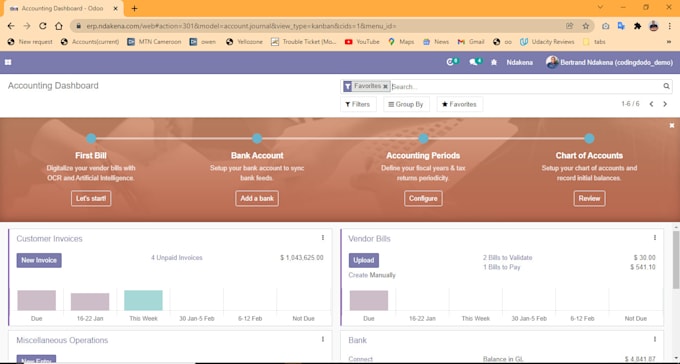
Task: Open Chrome profile avatar
Action: [654, 26]
